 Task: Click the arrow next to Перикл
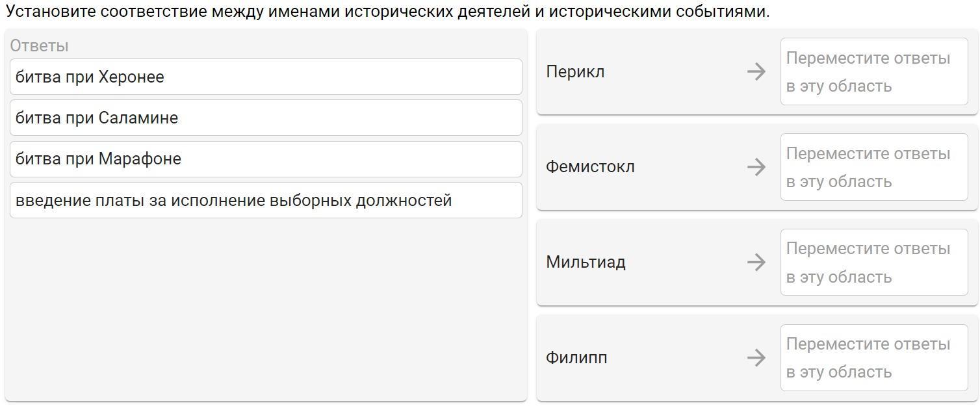756,71
